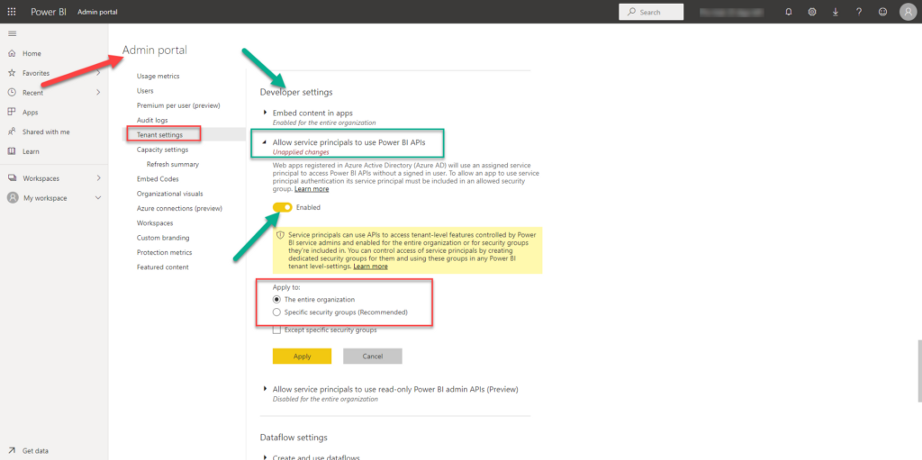Click the Admin portal breadcrumb in header

(97, 12)
